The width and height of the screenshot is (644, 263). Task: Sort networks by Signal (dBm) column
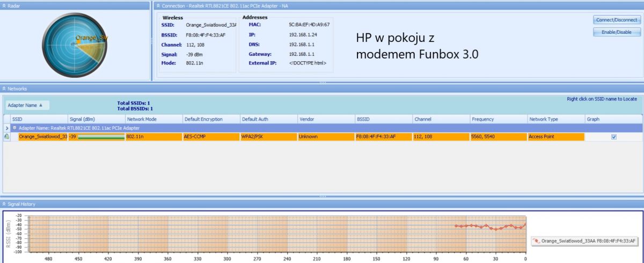pos(96,119)
